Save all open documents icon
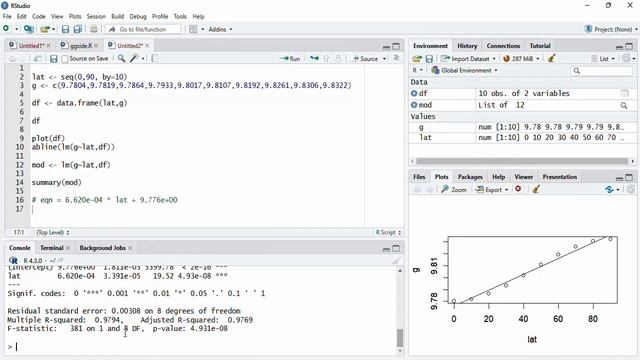This screenshot has width=640, height=360. (78, 29)
